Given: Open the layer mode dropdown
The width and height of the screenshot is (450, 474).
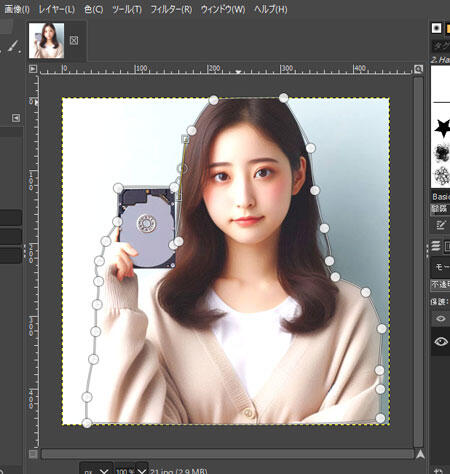Looking at the screenshot, I should pos(440,267).
